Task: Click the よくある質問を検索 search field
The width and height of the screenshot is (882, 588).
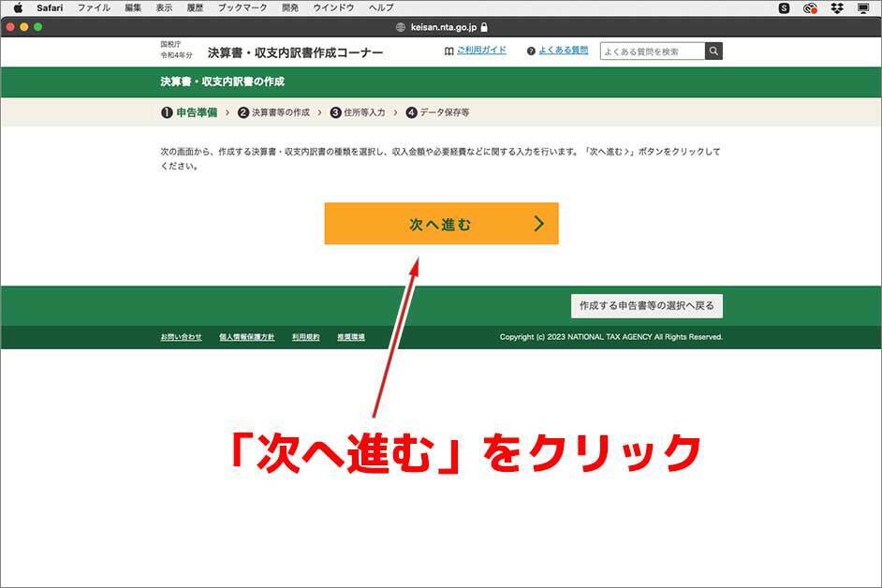Action: click(x=653, y=51)
